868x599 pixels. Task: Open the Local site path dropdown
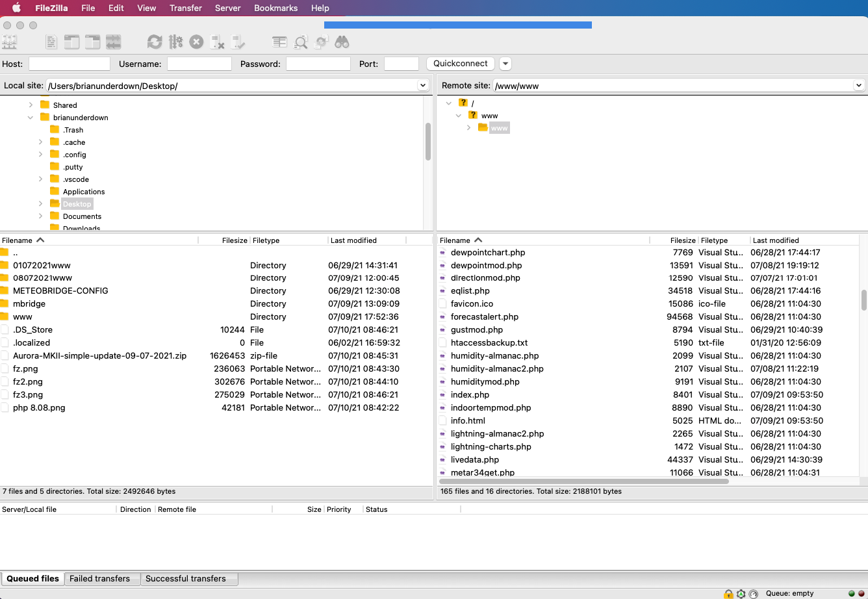click(423, 85)
